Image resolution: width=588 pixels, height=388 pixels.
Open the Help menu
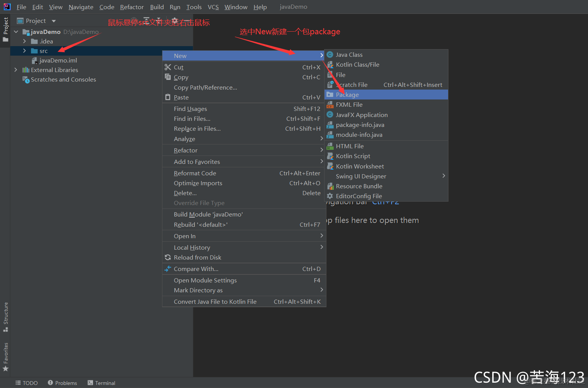(260, 7)
